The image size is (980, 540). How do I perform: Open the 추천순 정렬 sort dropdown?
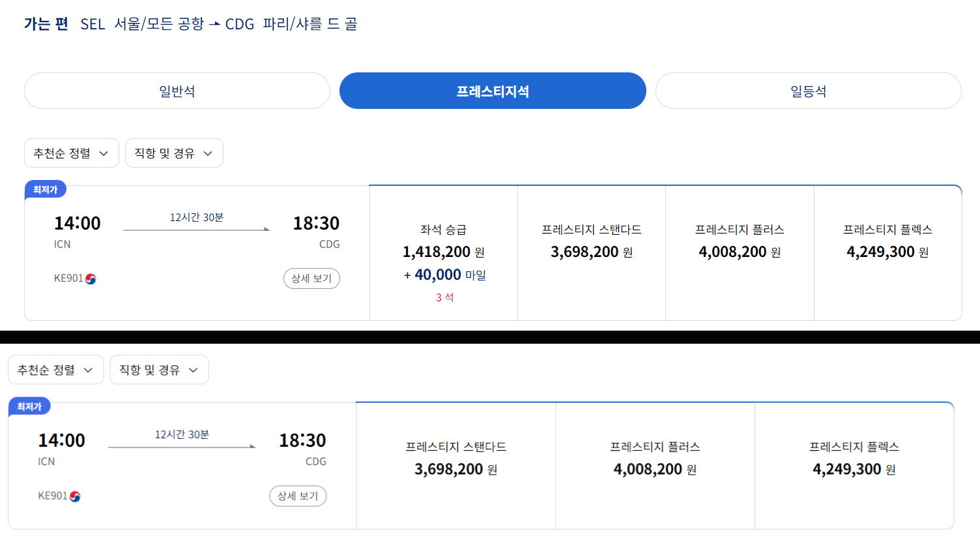coord(72,153)
